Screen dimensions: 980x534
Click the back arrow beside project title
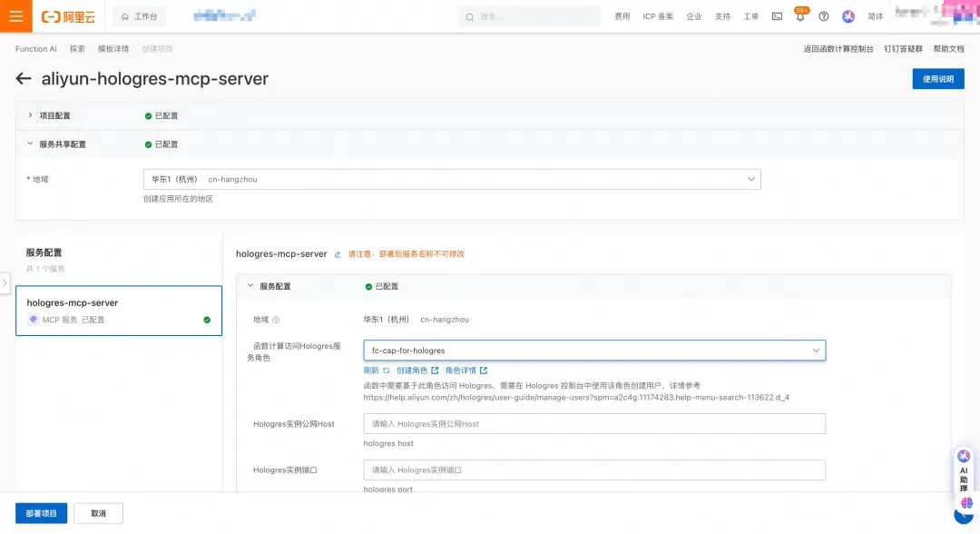click(x=23, y=79)
